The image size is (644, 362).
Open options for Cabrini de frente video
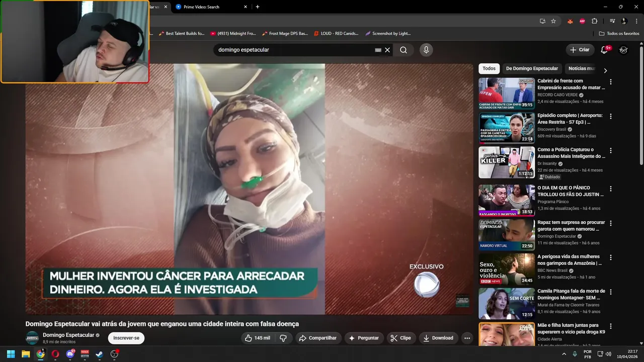click(611, 82)
